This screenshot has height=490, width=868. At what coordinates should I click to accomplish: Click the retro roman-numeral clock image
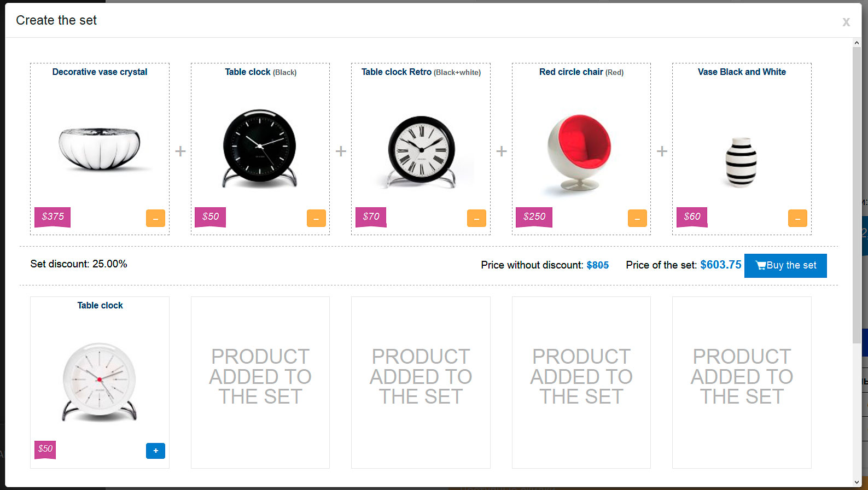tap(421, 152)
